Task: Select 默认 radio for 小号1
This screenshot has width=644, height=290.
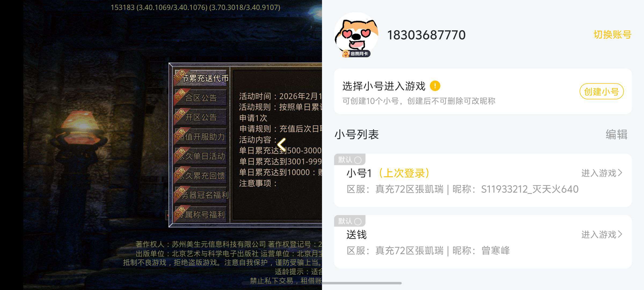Action: (358, 160)
